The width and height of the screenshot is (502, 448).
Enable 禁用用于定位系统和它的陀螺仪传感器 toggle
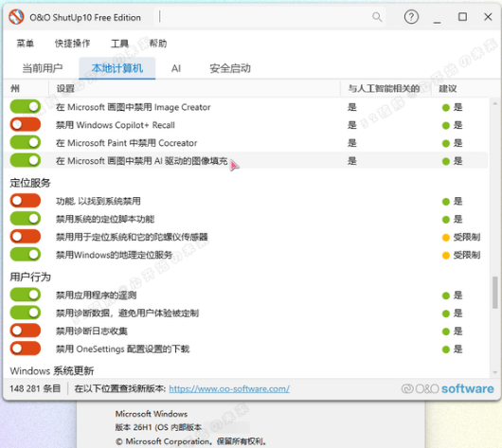click(x=26, y=237)
